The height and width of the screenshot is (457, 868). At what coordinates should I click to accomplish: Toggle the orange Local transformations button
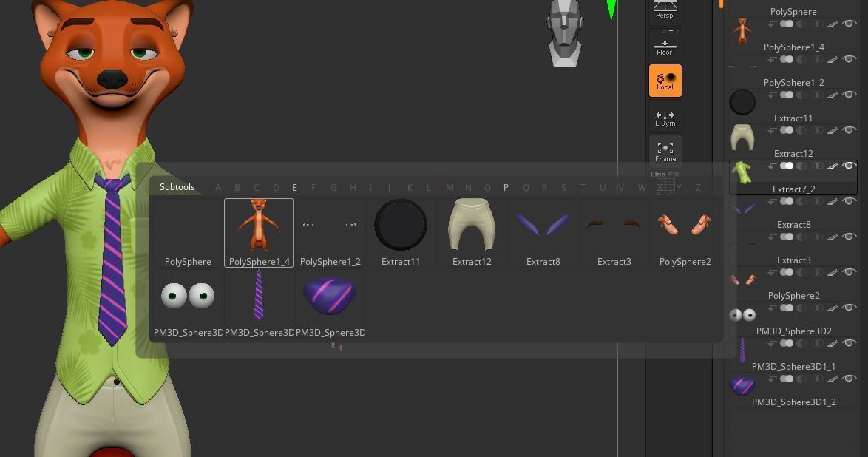tap(665, 81)
